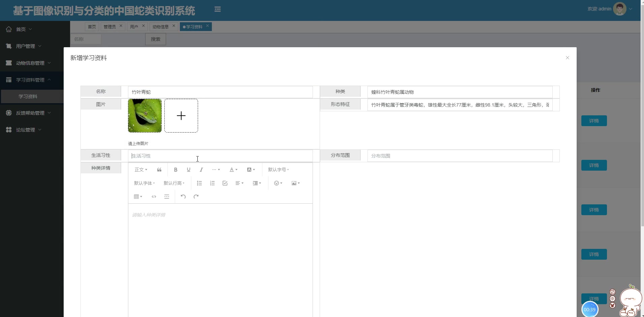Open insert image menu in editor
The height and width of the screenshot is (317, 644).
coord(296,183)
